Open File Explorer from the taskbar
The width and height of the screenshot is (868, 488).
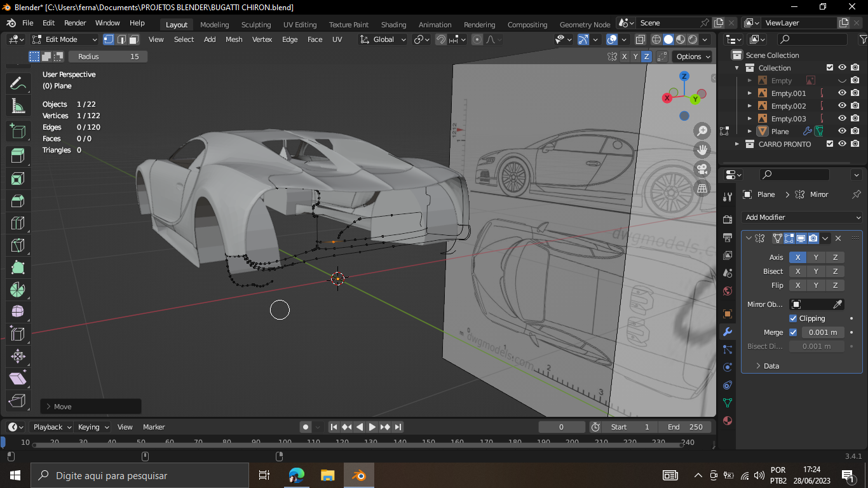327,475
